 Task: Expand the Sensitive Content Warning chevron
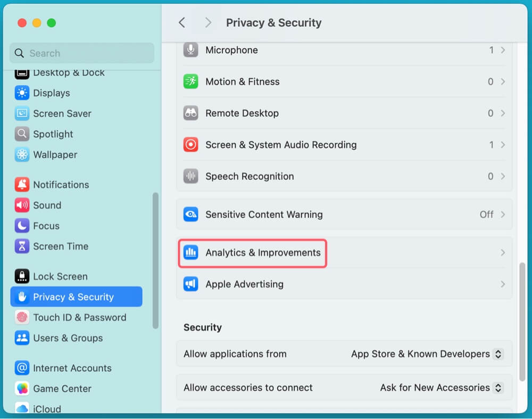point(503,215)
